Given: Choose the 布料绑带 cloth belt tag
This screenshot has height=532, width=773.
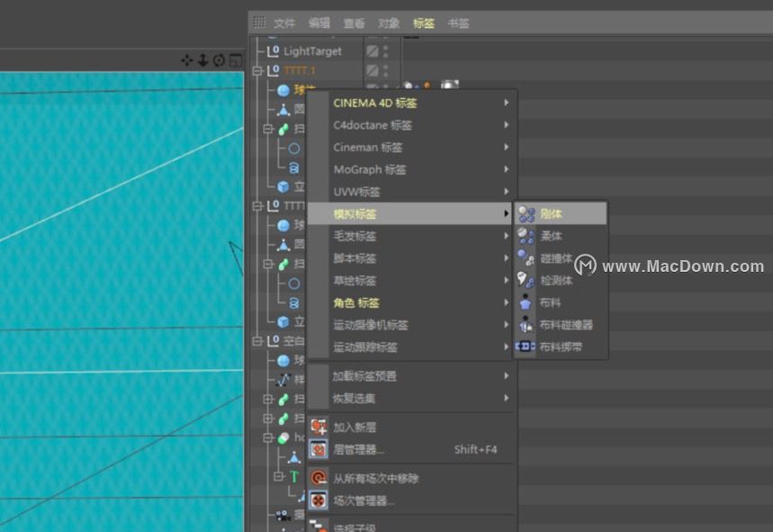Looking at the screenshot, I should pos(560,347).
